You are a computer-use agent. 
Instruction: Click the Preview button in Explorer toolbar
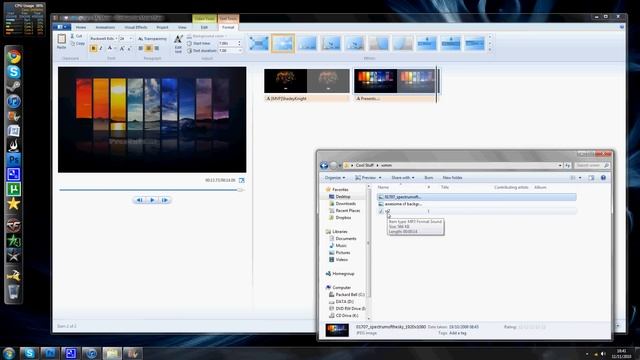pos(366,178)
